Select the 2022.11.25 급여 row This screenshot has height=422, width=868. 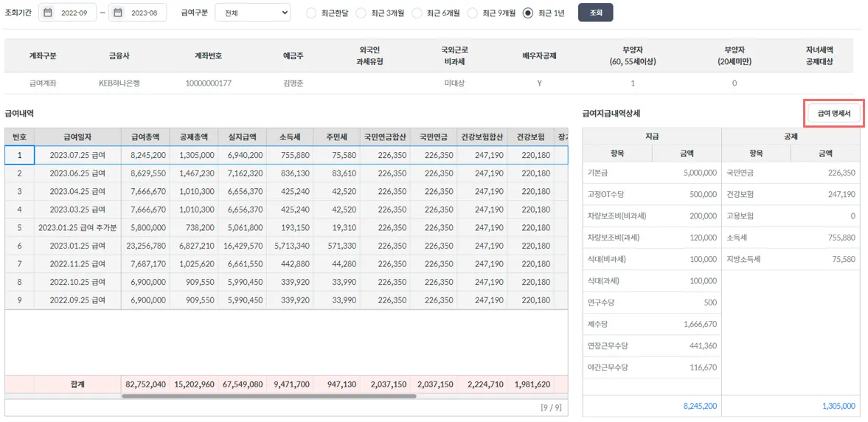tap(286, 263)
